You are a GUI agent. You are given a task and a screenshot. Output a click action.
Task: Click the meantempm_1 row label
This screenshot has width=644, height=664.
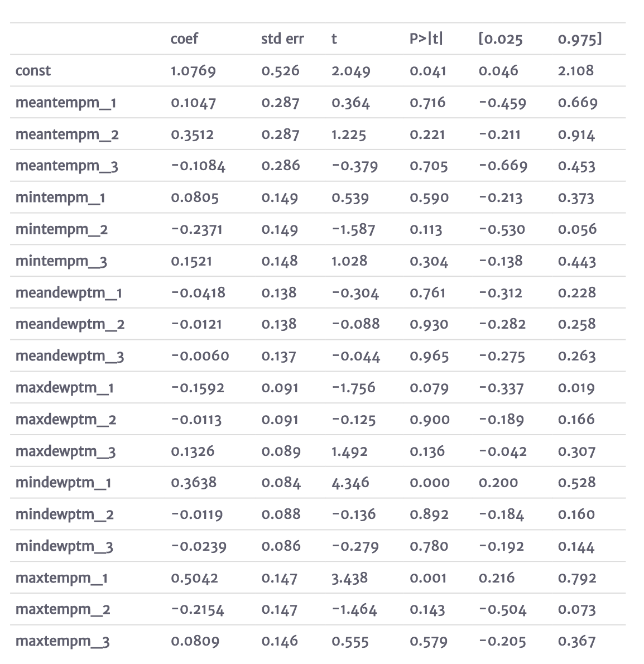(x=66, y=103)
